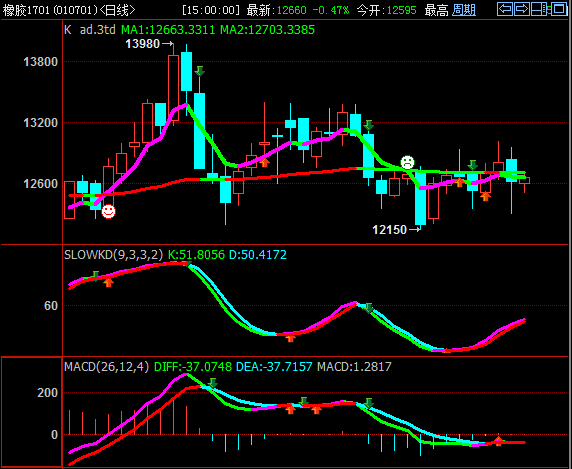Click orange up arrow at MACD panel far right
The image size is (572, 469).
coord(498,441)
